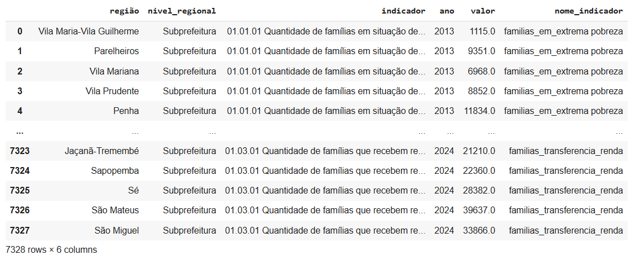Image resolution: width=644 pixels, height=259 pixels.
Task: Select the 'ano' column header
Action: click(x=446, y=11)
